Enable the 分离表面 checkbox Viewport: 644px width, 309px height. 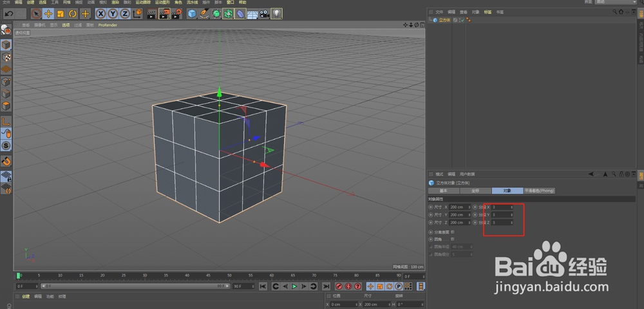point(453,231)
